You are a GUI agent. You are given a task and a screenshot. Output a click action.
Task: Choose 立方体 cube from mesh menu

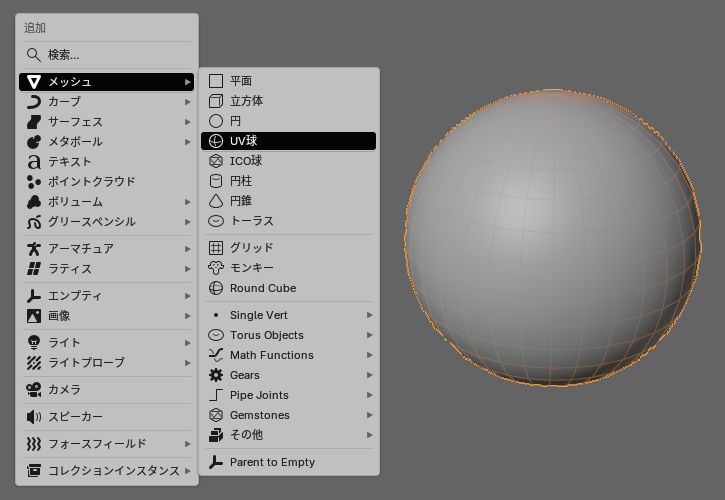point(247,101)
